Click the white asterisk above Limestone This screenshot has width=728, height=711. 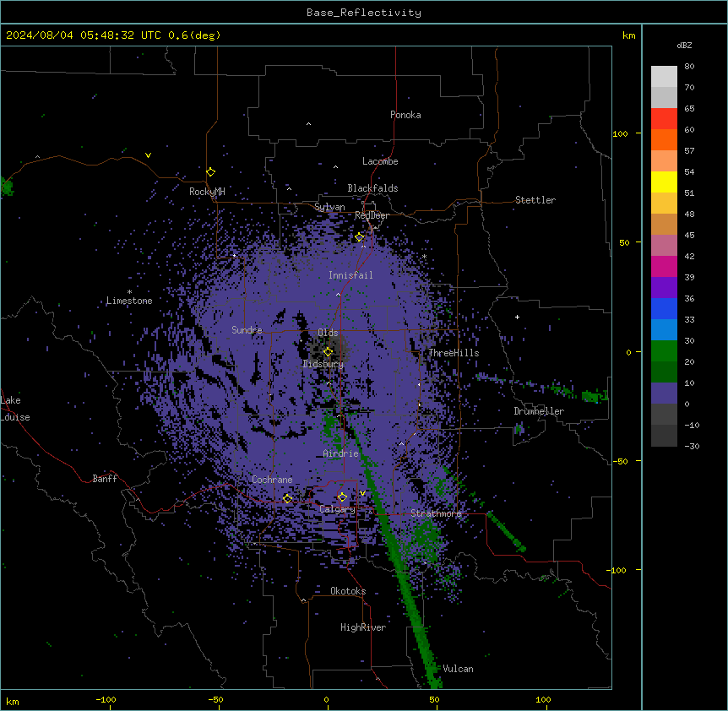coord(129,292)
